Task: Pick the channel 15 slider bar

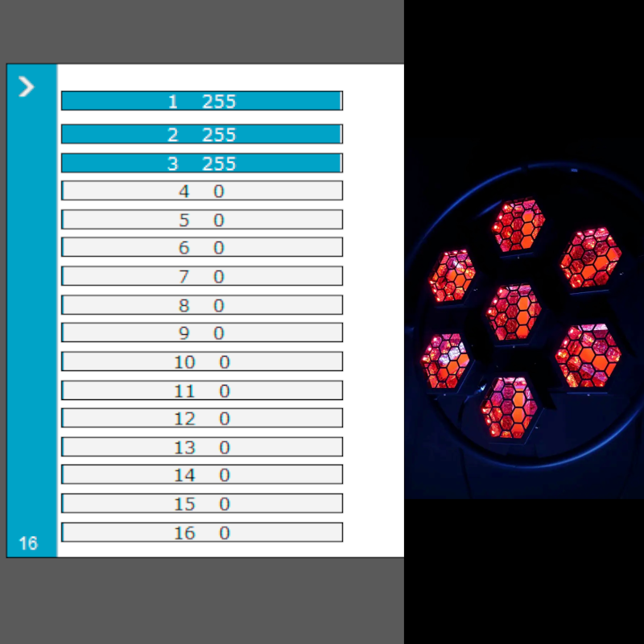Action: [x=202, y=504]
